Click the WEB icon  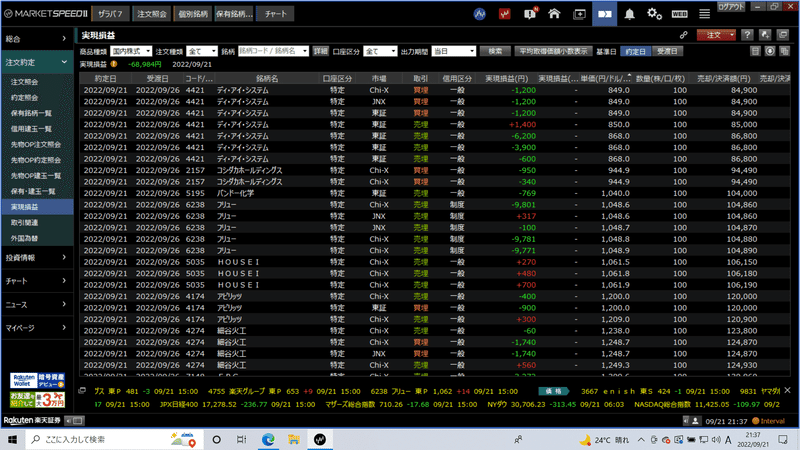tap(680, 14)
